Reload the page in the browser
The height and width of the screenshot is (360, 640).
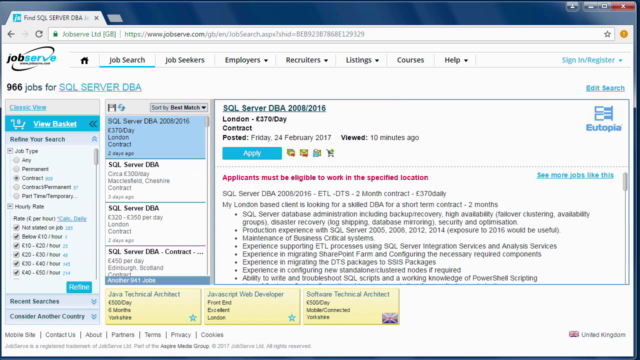[39, 34]
